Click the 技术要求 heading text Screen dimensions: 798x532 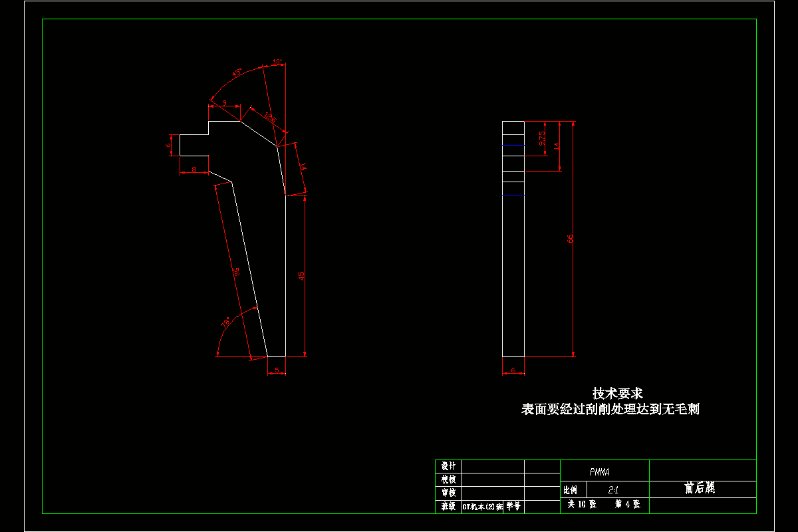click(618, 394)
